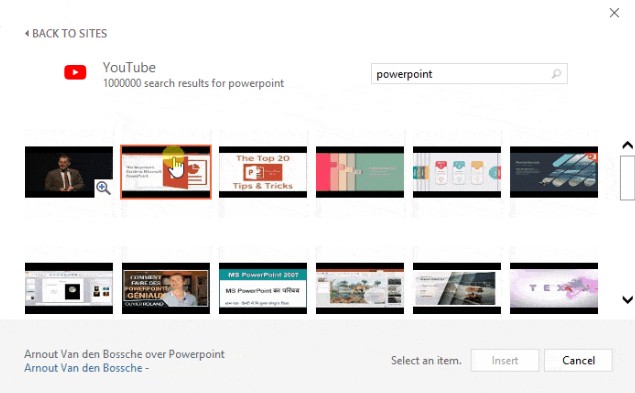This screenshot has height=393, width=635.
Task: Click 'Arnout Van den Bossche over Powerpoint' title
Action: [124, 354]
